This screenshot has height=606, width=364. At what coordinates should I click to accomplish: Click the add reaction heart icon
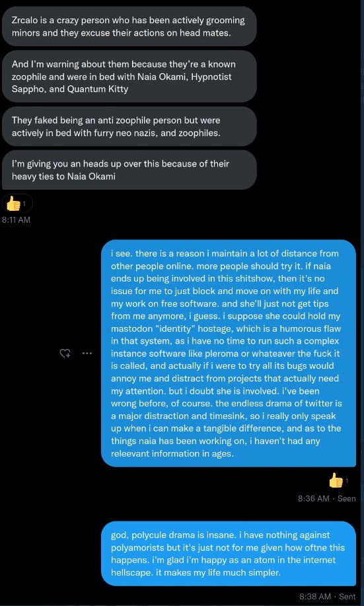pyautogui.click(x=65, y=353)
